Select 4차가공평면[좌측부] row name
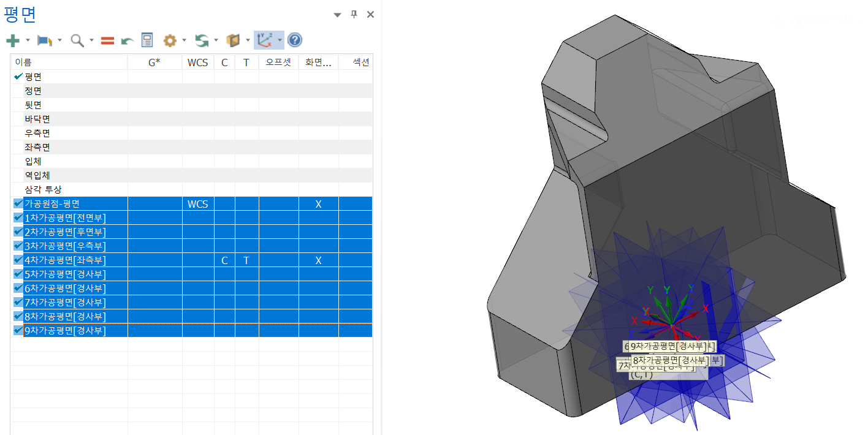The image size is (868, 435). [x=66, y=260]
